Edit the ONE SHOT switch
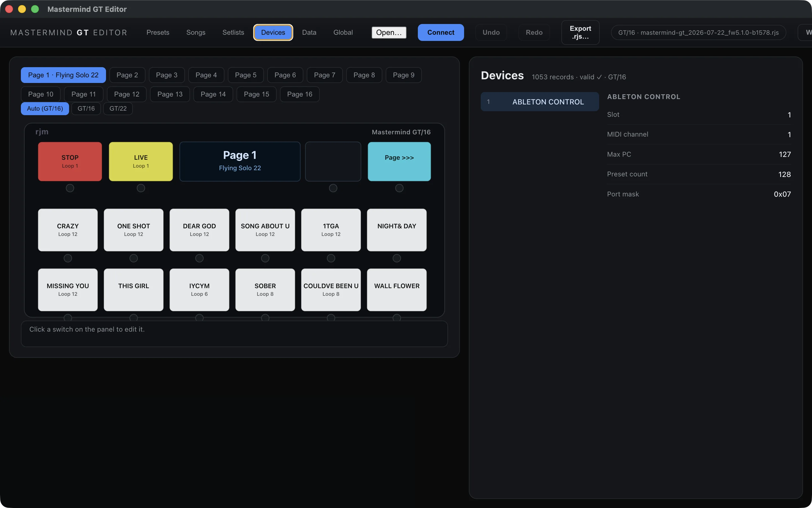 click(134, 230)
